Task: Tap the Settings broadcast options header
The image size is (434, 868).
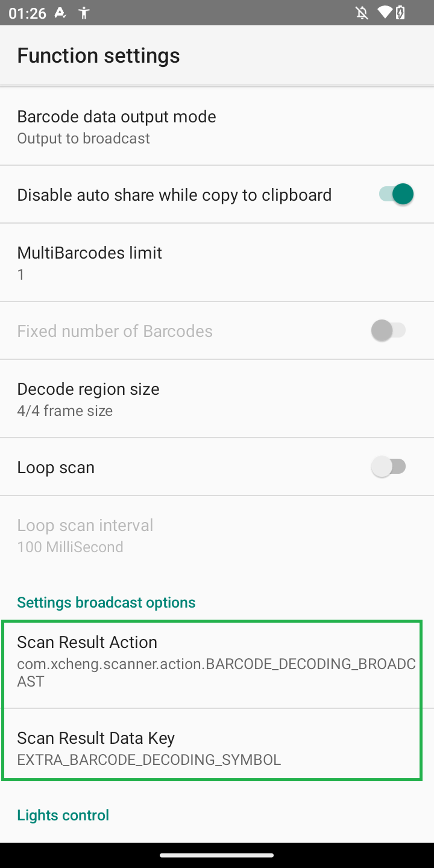Action: click(x=106, y=602)
